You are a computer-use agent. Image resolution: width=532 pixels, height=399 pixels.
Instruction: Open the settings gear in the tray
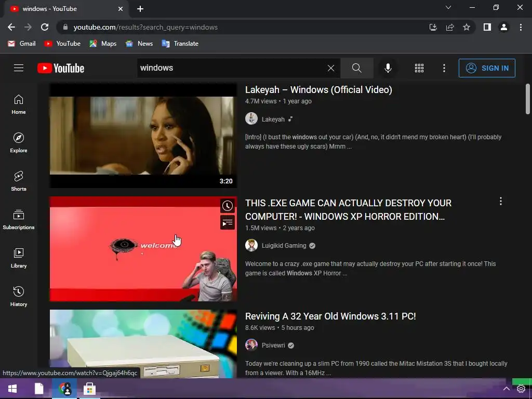pyautogui.click(x=521, y=389)
